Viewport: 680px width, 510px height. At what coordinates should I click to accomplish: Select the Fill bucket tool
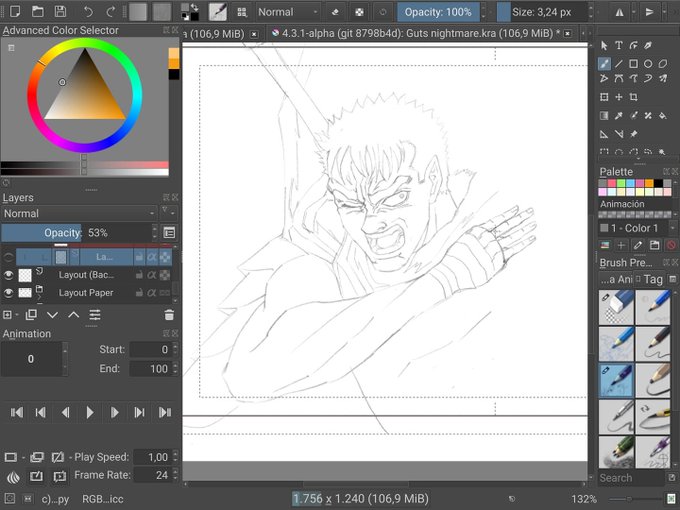(663, 116)
